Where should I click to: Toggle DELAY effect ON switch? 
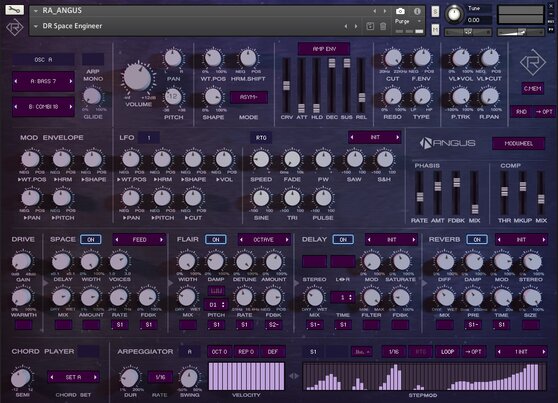pos(343,240)
